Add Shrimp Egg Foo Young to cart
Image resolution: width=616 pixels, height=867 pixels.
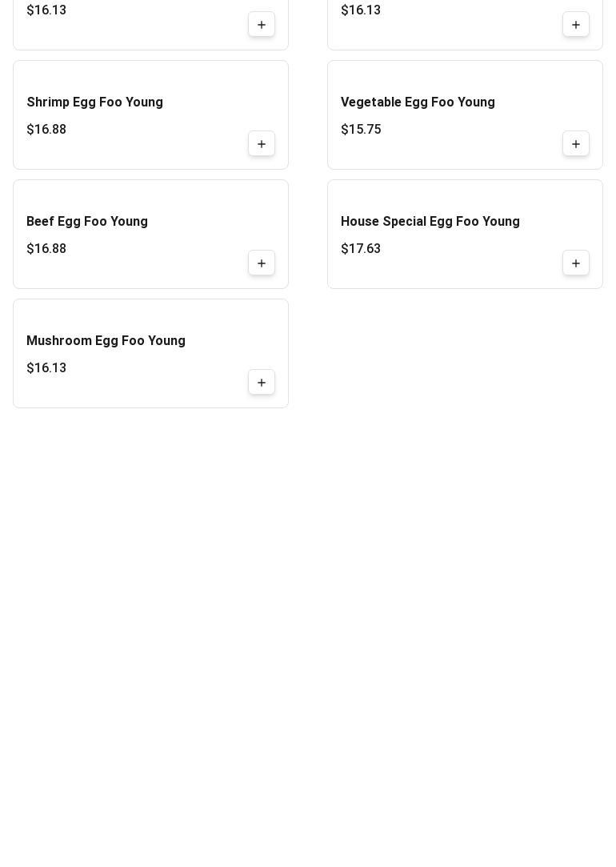(x=262, y=144)
